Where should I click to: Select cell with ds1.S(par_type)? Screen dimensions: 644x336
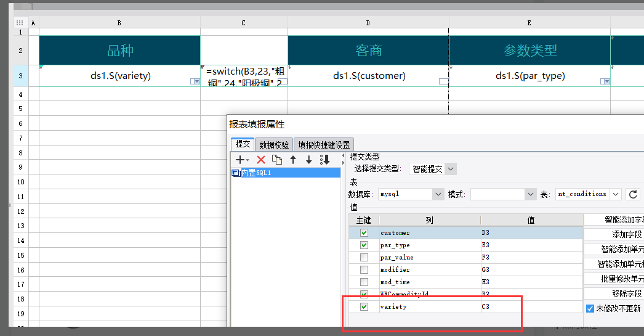click(530, 76)
